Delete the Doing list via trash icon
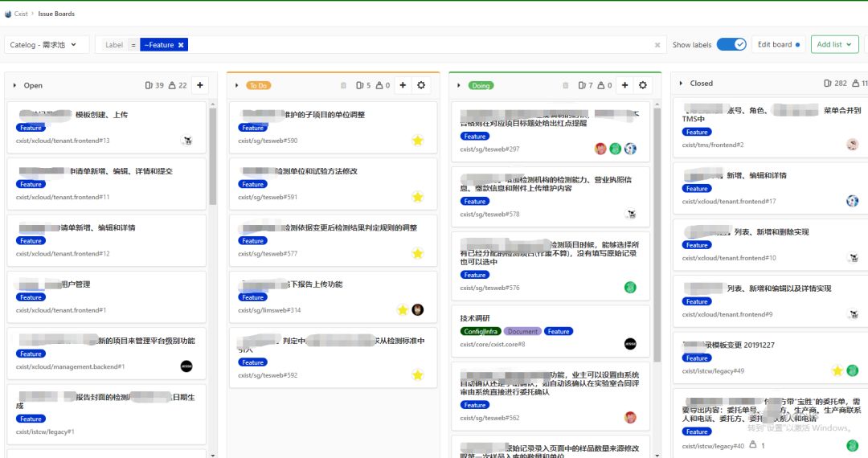868x458 pixels. point(565,86)
